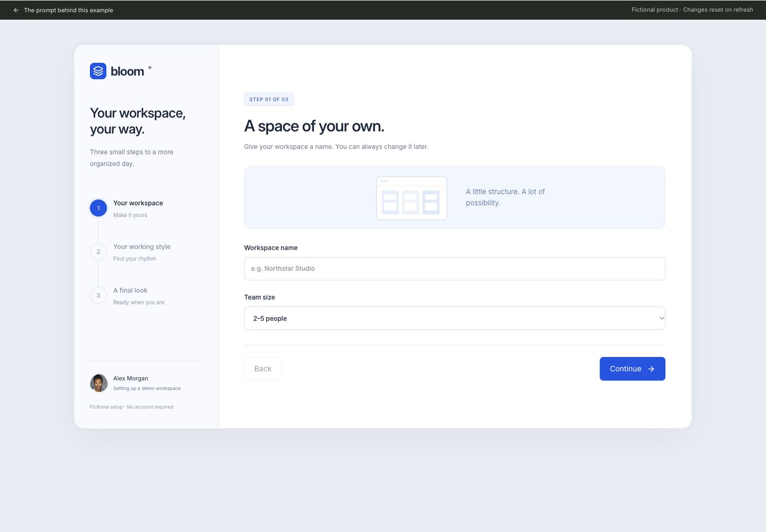766x532 pixels.
Task: Click 'Fictional setup · No account required' note
Action: coord(131,407)
